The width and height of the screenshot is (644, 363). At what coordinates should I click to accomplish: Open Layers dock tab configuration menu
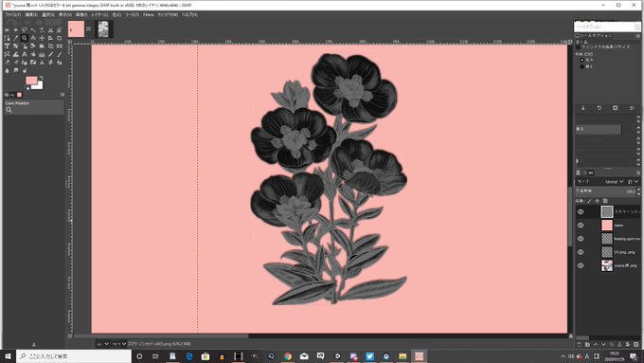point(638,172)
